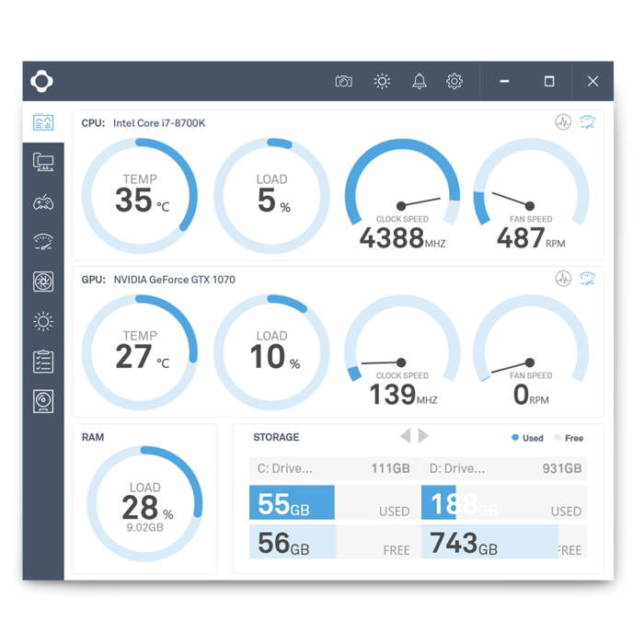Take a screenshot with the camera icon
The width and height of the screenshot is (644, 644).
tap(343, 81)
